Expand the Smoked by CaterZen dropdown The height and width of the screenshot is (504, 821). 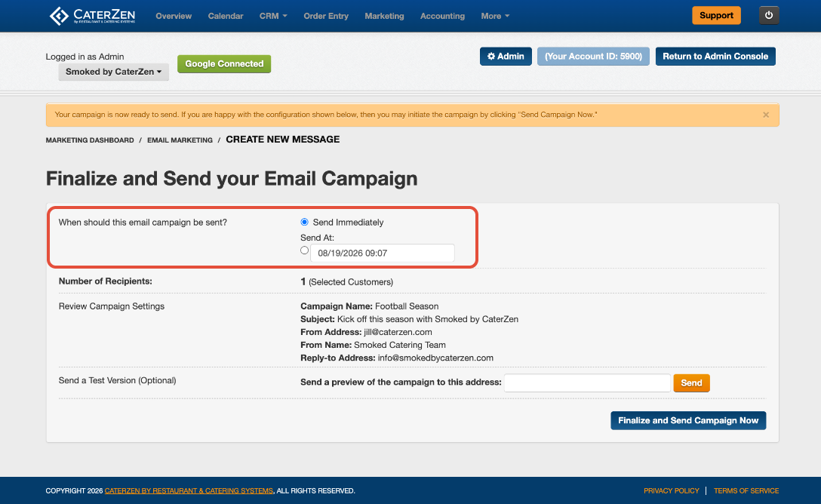pos(114,72)
